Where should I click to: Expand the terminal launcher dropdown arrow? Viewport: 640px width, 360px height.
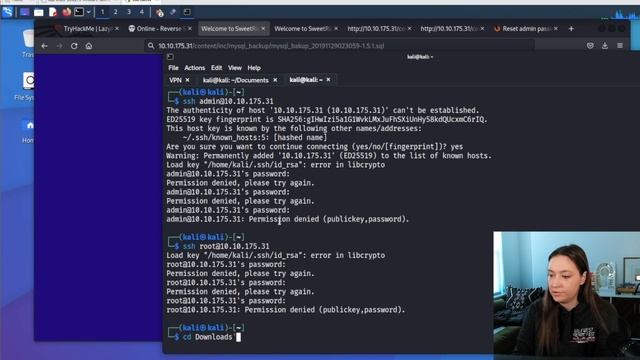click(88, 12)
